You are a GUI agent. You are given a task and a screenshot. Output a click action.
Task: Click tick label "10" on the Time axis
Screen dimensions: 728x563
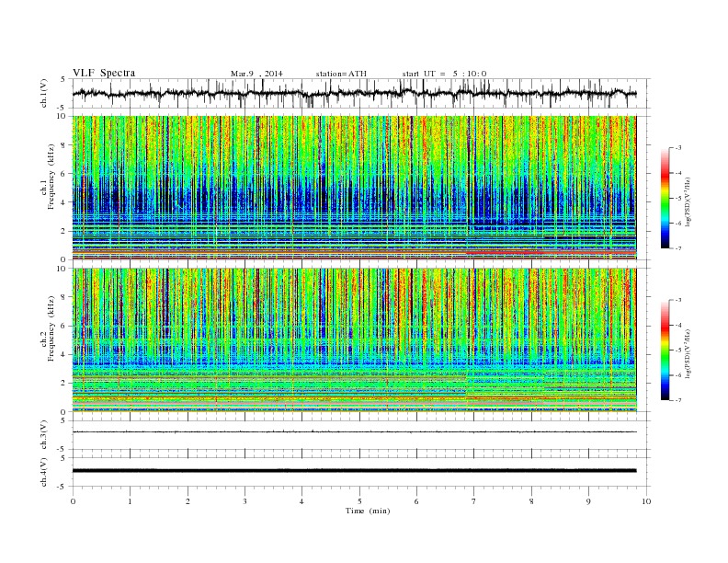646,501
